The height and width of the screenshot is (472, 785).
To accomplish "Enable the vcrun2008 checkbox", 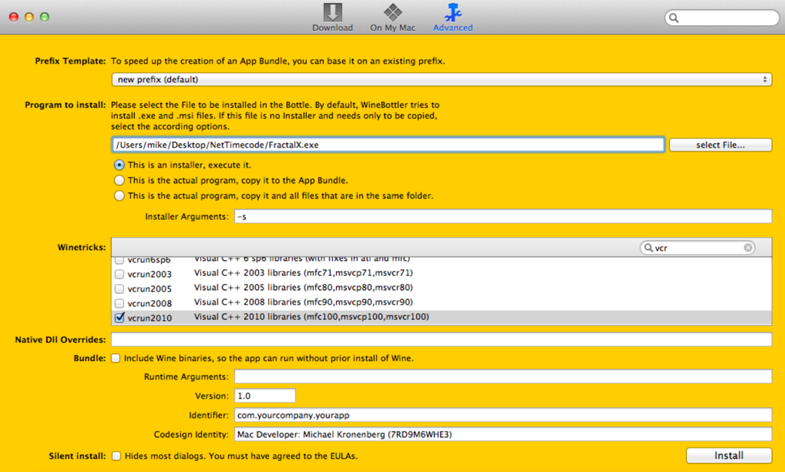I will pos(120,303).
